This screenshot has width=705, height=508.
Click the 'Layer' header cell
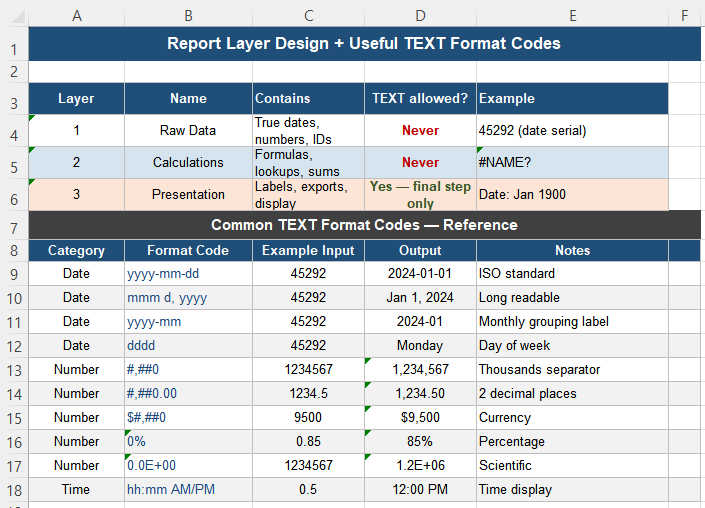tap(76, 98)
